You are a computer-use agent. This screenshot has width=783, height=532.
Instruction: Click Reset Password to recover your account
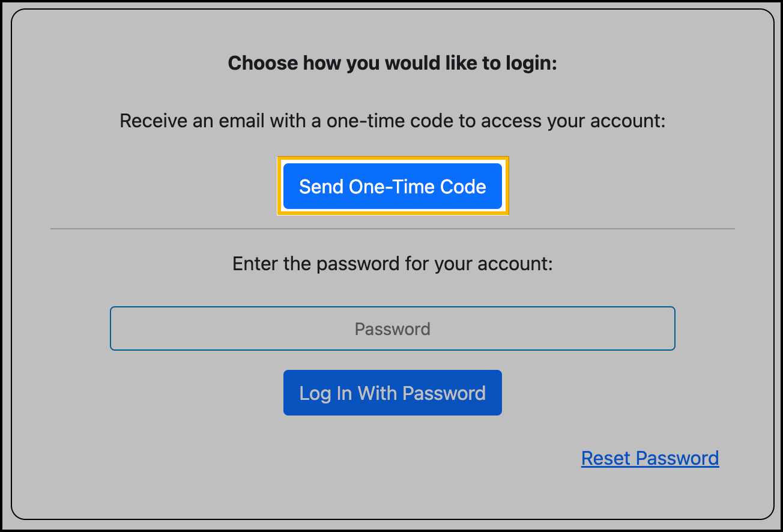pos(650,458)
